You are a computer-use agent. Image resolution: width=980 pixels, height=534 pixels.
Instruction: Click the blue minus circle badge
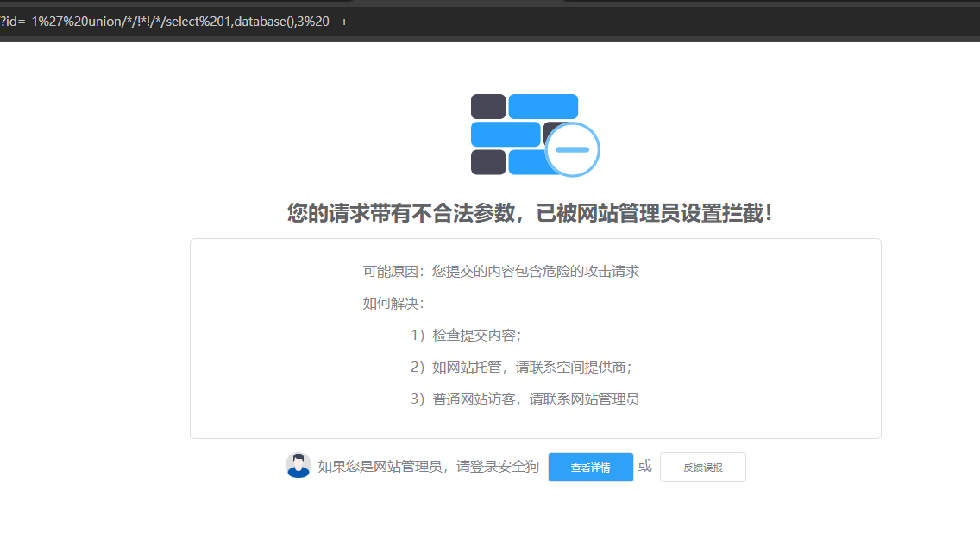(572, 149)
